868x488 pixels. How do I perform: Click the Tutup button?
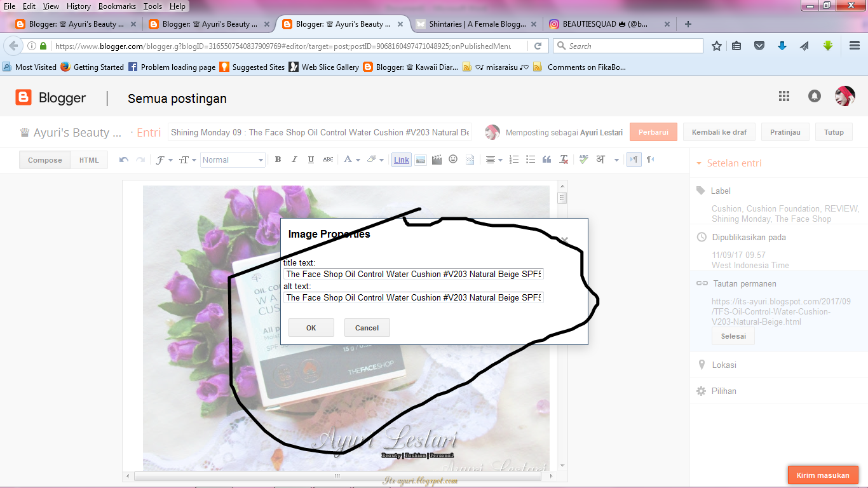pos(834,132)
